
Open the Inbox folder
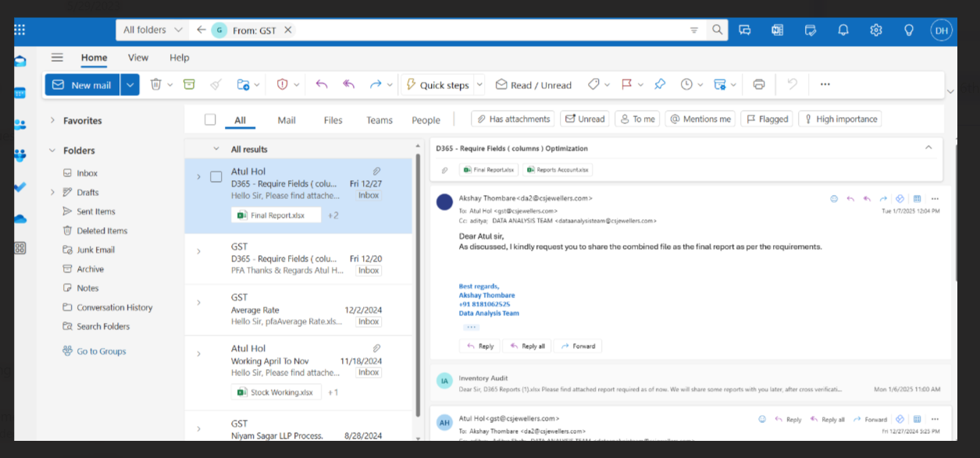(x=87, y=173)
